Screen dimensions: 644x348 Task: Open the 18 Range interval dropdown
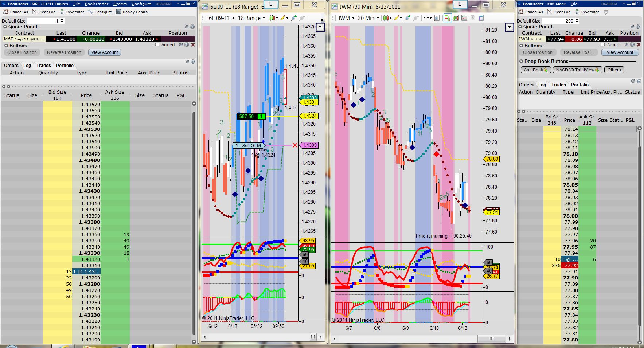251,18
